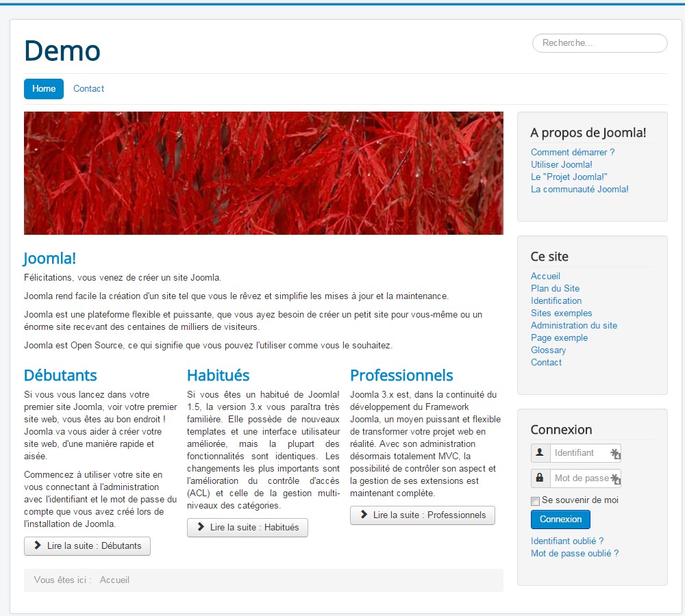Click into the Identifiant input field
This screenshot has height=616, width=685.
pyautogui.click(x=586, y=452)
